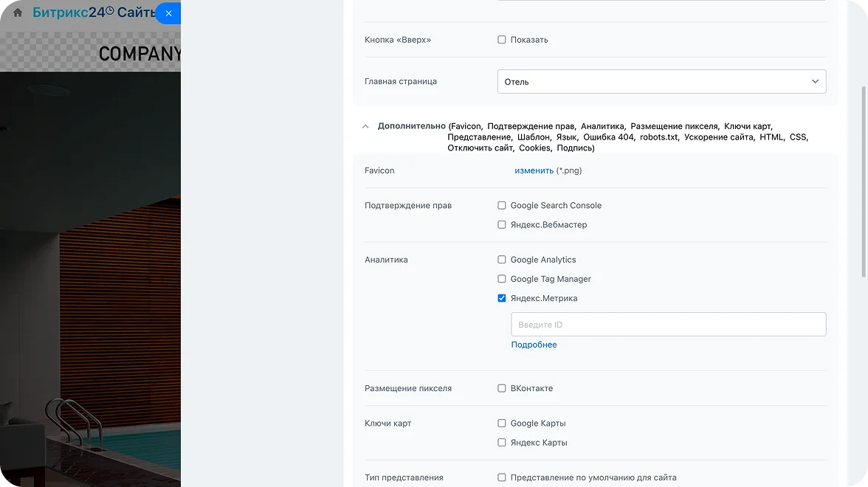Viewport: 868px width, 487px height.
Task: Click the COMPANY logo on site preview
Action: (139, 54)
